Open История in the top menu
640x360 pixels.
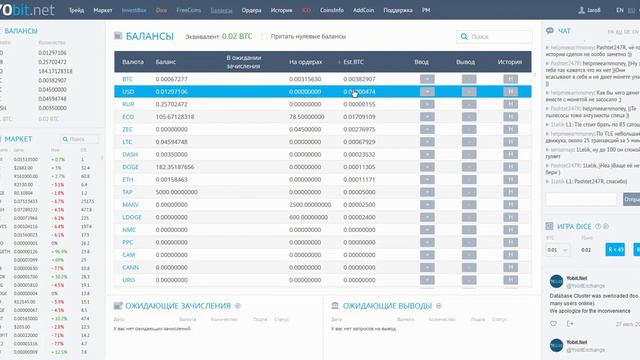281,10
